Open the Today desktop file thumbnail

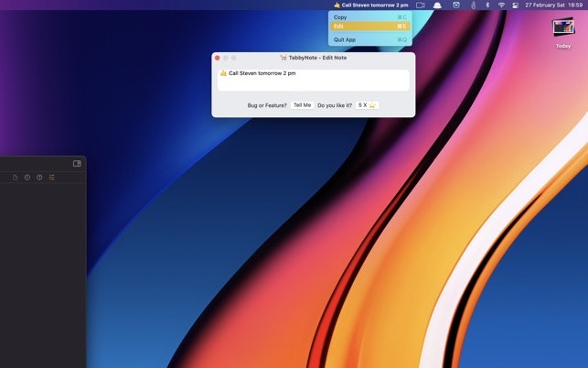pyautogui.click(x=563, y=27)
